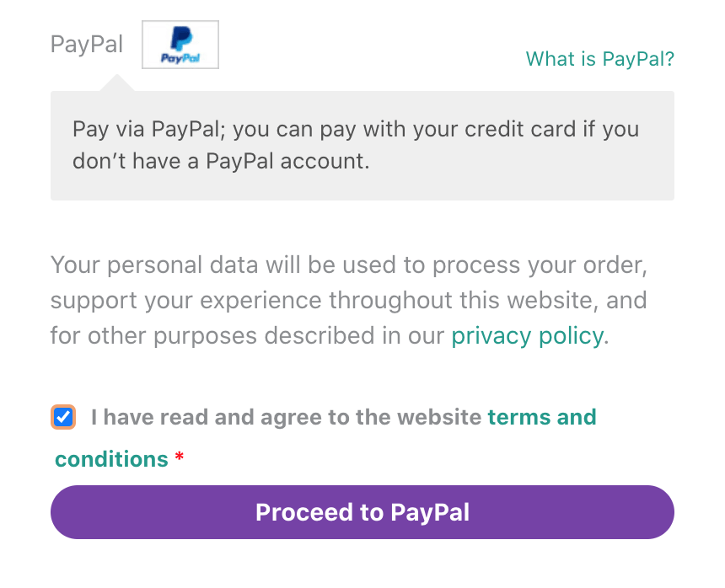Click "don't have a PayPal account" line
This screenshot has height=588, width=725.
tap(221, 162)
